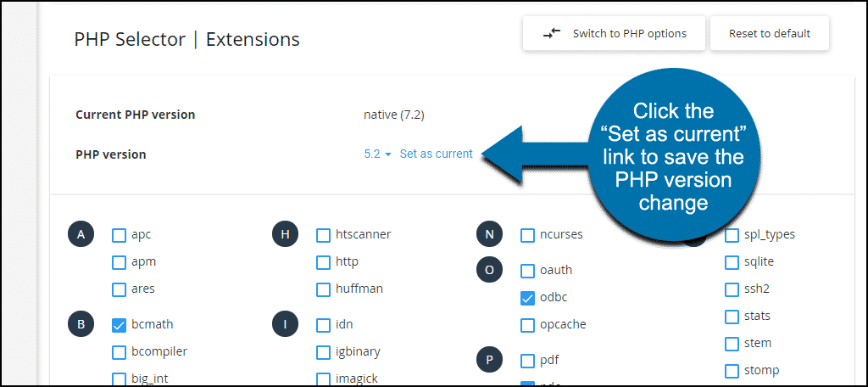The height and width of the screenshot is (387, 868).
Task: Uncheck the odbc extension
Action: pos(527,298)
